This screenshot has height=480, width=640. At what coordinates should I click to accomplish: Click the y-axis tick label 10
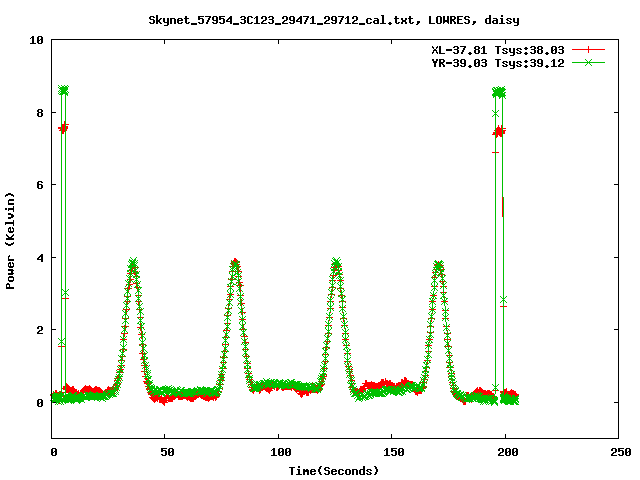[36, 40]
